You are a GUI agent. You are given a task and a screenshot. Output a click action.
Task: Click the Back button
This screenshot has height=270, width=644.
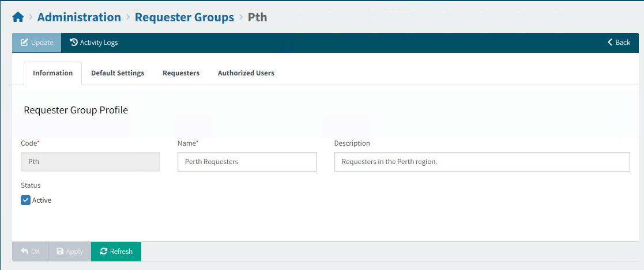(619, 43)
